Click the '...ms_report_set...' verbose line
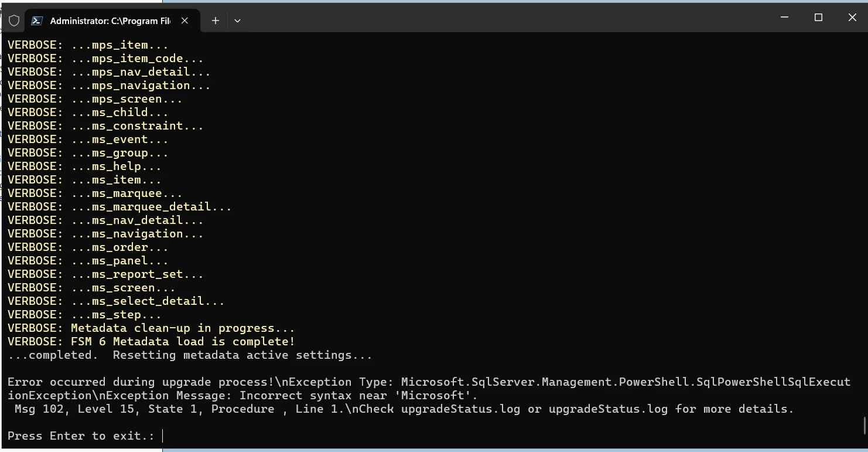The height and width of the screenshot is (452, 868). [137, 274]
